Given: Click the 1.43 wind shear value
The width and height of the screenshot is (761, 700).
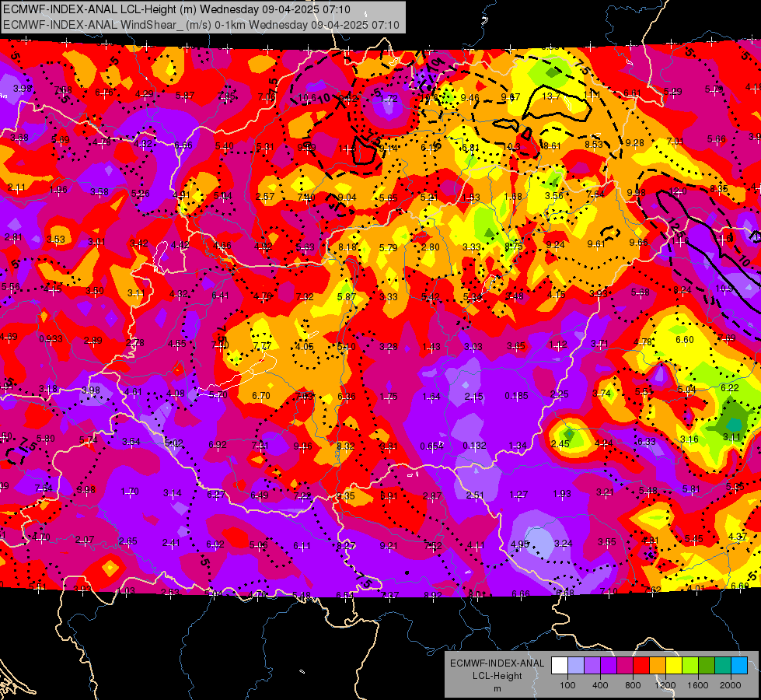Looking at the screenshot, I should coord(431,346).
